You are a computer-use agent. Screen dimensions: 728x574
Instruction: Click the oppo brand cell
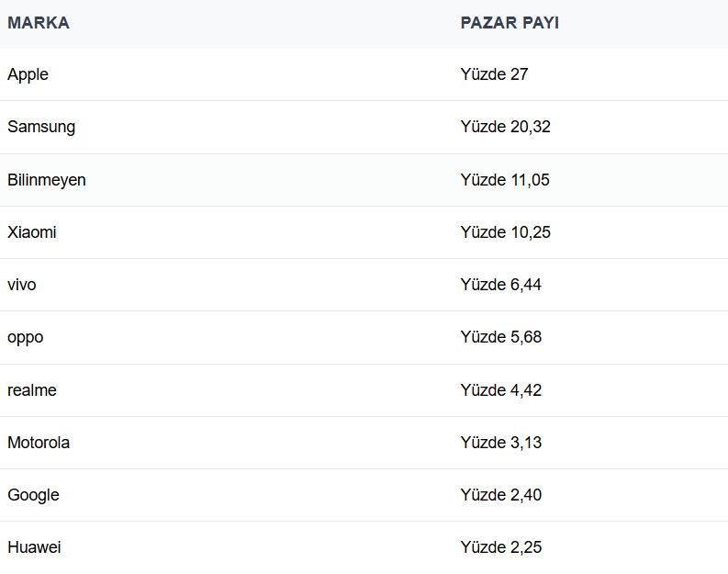26,337
